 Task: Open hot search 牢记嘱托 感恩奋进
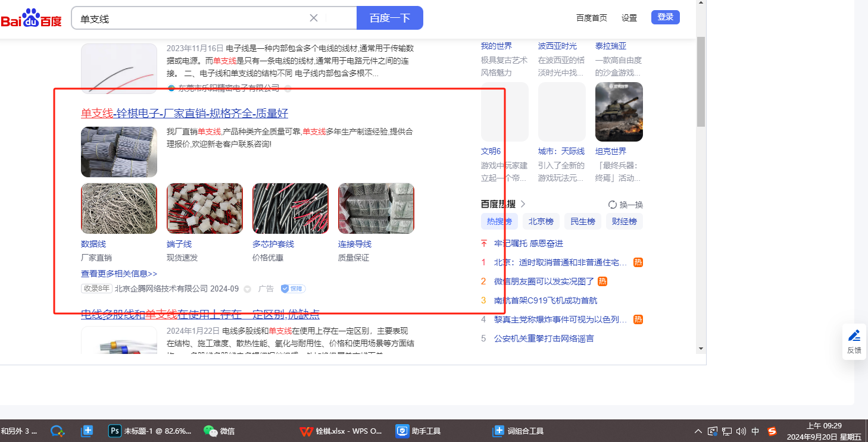[x=529, y=243]
